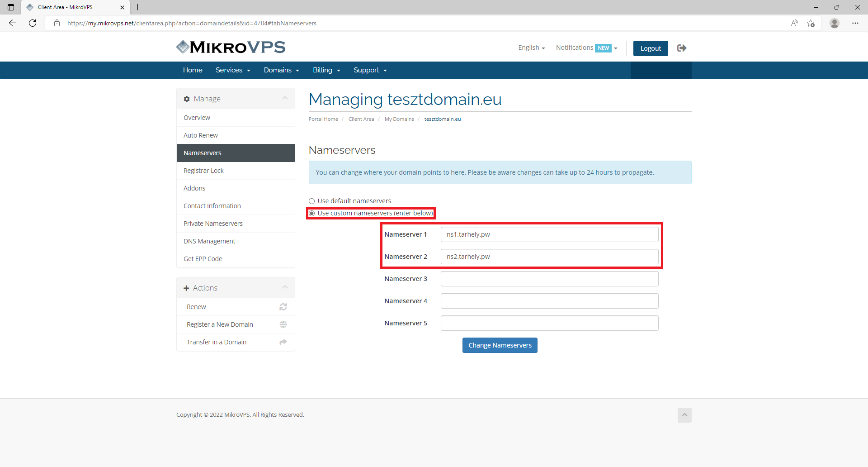Click the Nameserver 2 input field

coord(549,257)
